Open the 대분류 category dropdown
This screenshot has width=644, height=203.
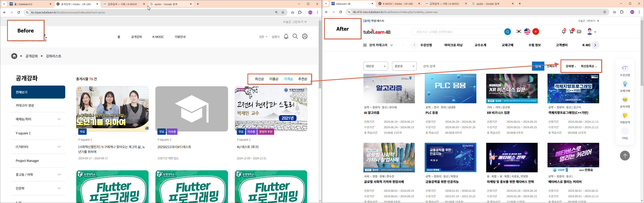click(x=376, y=66)
